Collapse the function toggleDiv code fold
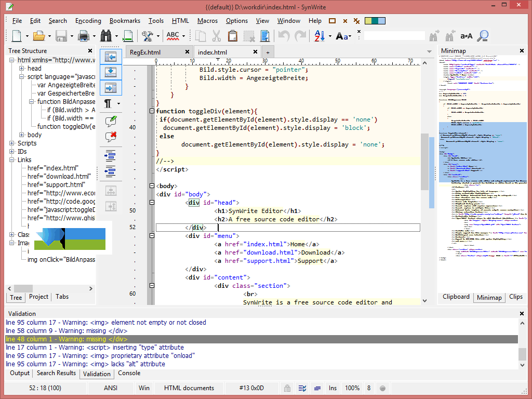This screenshot has width=532, height=399. [x=152, y=111]
